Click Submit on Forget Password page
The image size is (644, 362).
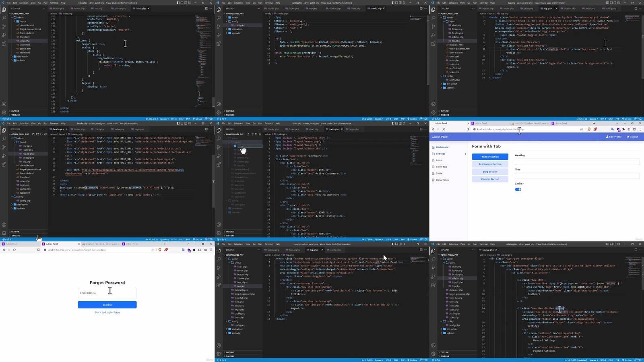(x=107, y=305)
